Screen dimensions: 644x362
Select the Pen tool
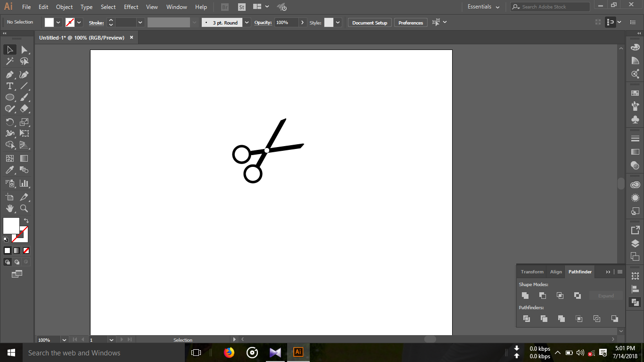click(9, 74)
